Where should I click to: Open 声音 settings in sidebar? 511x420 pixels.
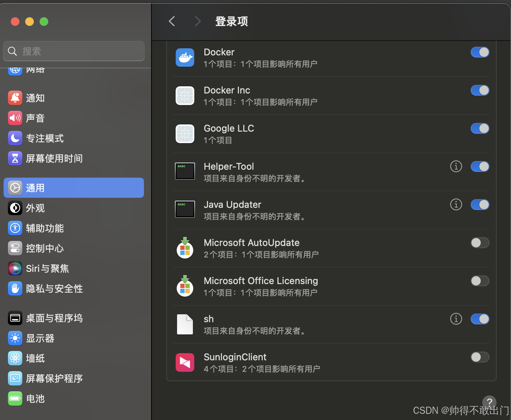pyautogui.click(x=74, y=118)
